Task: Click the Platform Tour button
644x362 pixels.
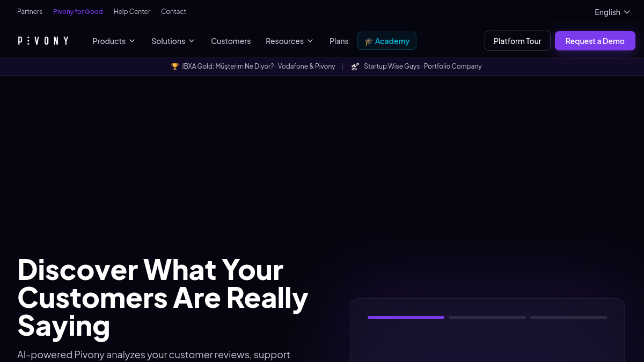Action: [x=517, y=41]
